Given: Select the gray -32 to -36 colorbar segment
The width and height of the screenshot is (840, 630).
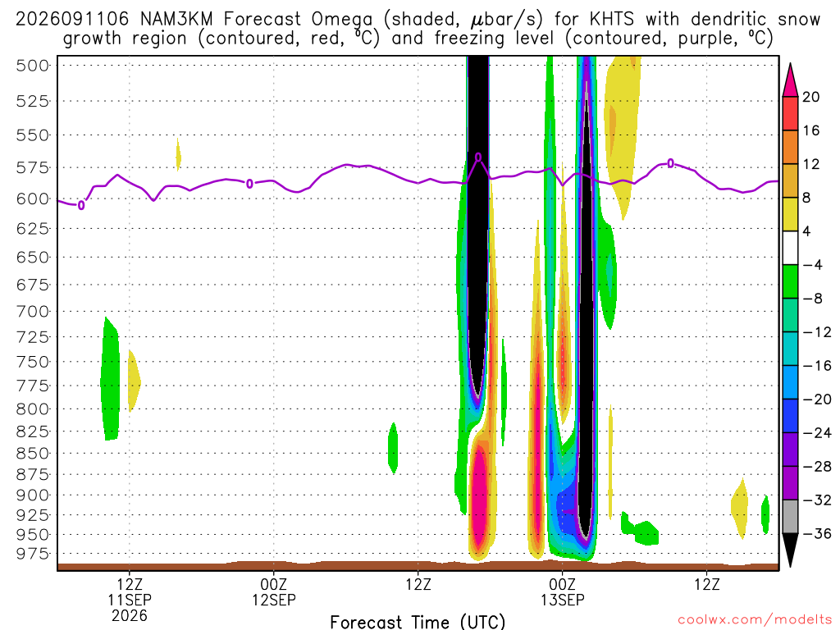Looking at the screenshot, I should point(790,517).
